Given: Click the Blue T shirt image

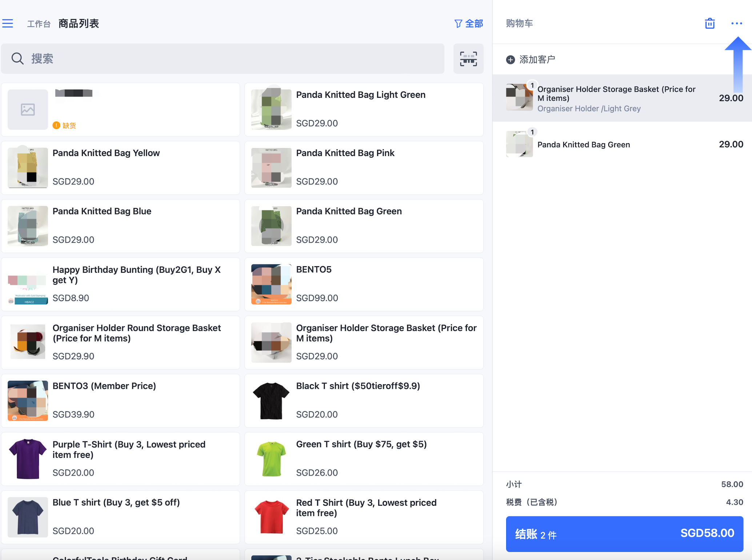Looking at the screenshot, I should [x=28, y=517].
